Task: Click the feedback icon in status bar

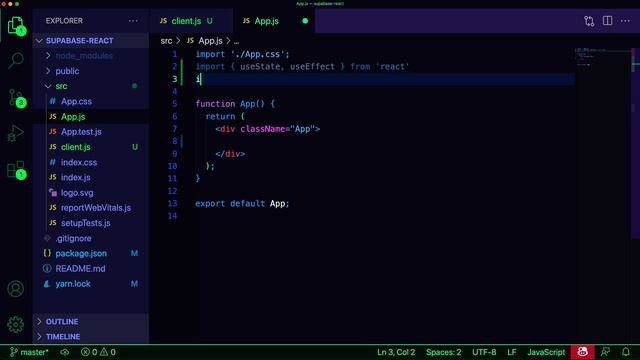Action: coord(606,352)
